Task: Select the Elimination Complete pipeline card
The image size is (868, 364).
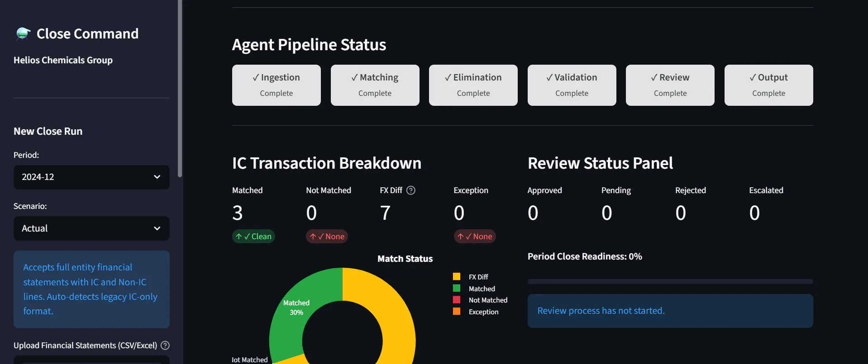Action: tap(473, 85)
